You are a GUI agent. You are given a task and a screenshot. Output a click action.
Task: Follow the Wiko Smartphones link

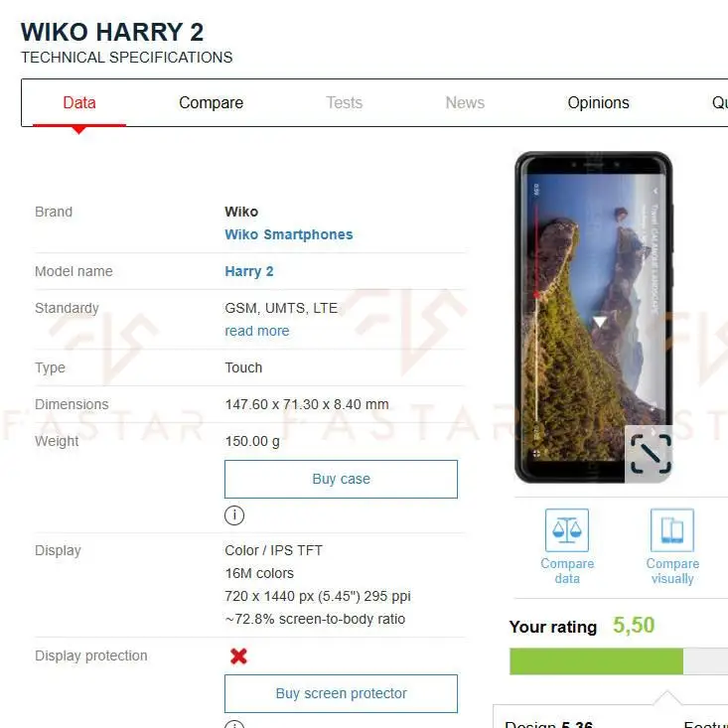point(289,234)
